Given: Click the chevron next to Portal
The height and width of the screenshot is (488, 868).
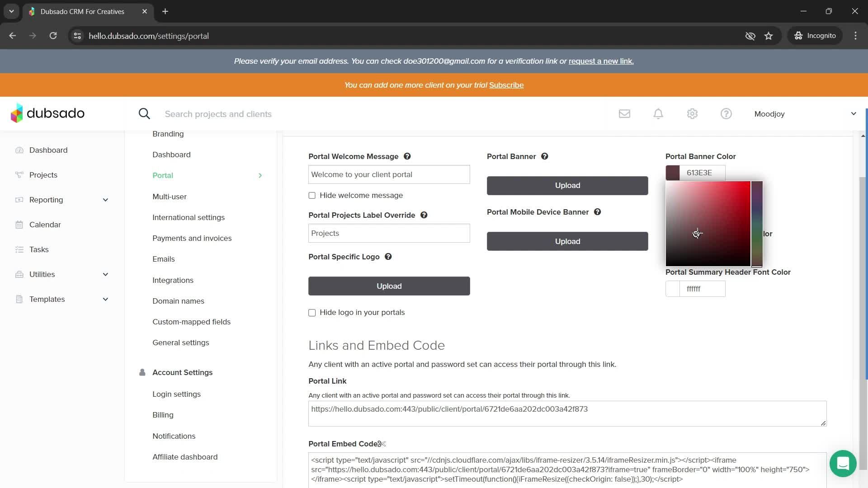Looking at the screenshot, I should 260,175.
